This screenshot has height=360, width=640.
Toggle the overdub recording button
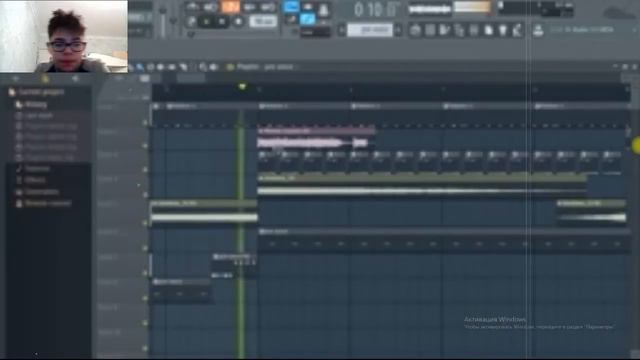coord(249,7)
